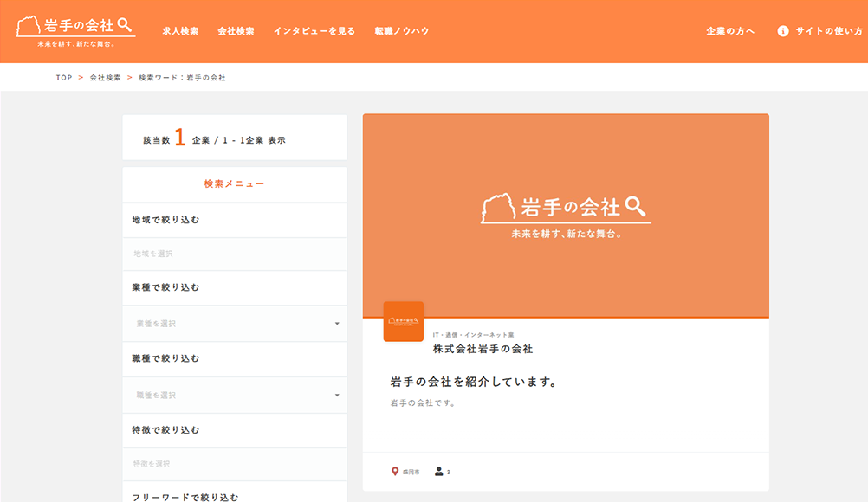Screen dimensions: 868x502
Task: Click TOP in the breadcrumb
Action: [x=64, y=78]
